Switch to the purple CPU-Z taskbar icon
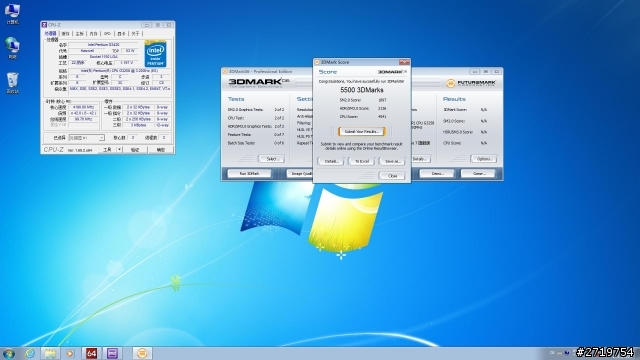640x360 pixels. 112,353
